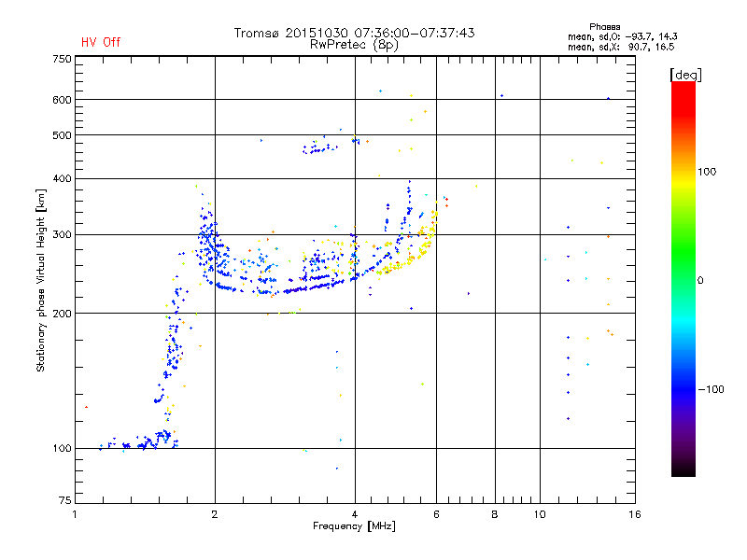
Task: Click the y-axis tick label '600'
Action: (x=62, y=100)
